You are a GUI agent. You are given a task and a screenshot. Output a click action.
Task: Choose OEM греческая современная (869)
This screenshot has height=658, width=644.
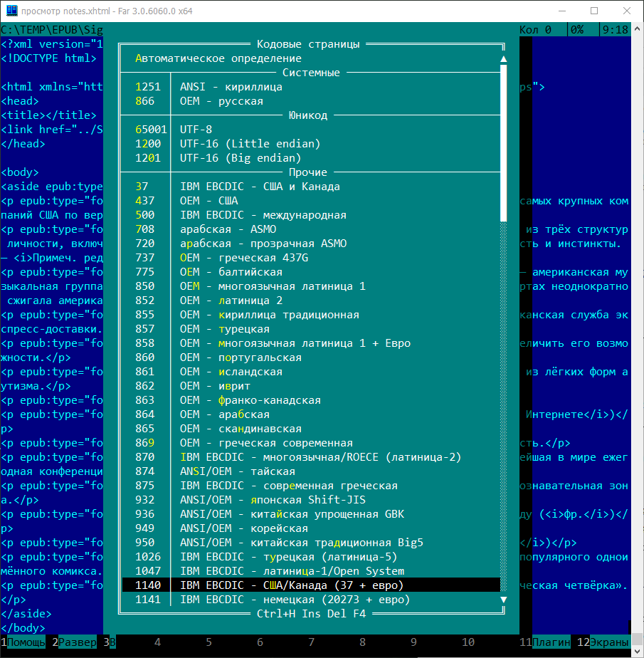tap(311, 444)
